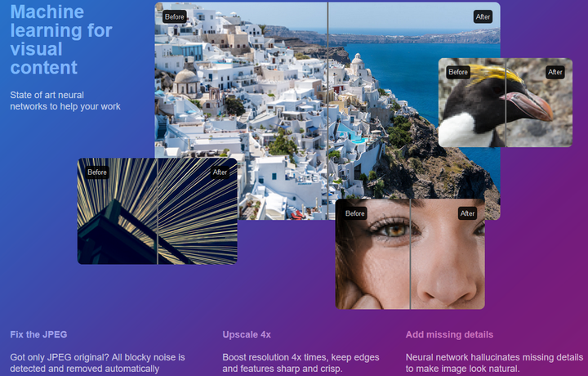Click the comparison divider on penguin image
Image resolution: width=588 pixels, height=376 pixels.
pos(506,102)
